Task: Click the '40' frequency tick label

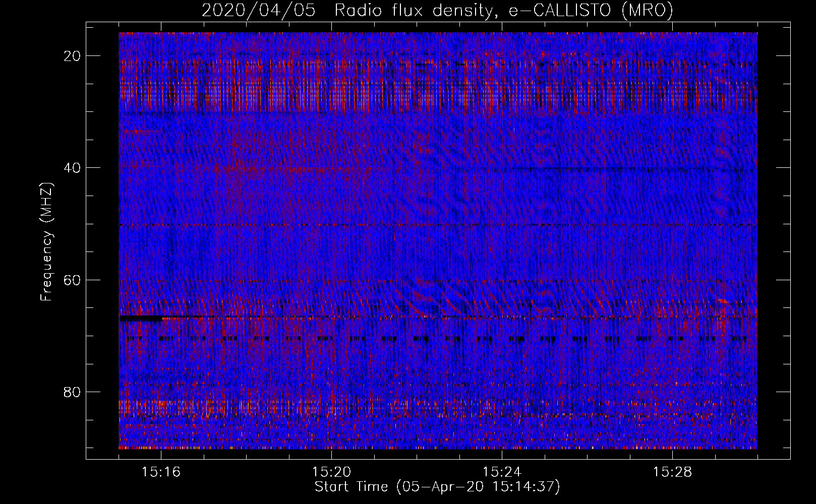Action: (x=73, y=168)
